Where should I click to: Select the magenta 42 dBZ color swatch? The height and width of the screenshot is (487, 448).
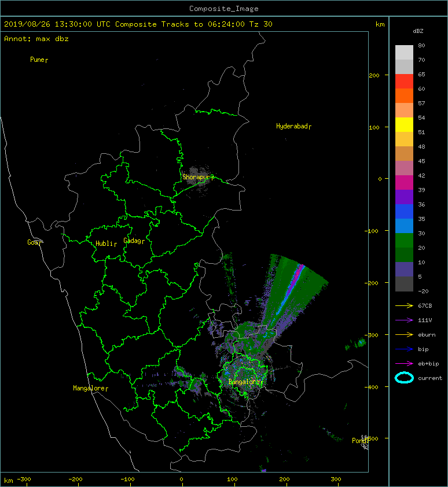click(x=404, y=183)
